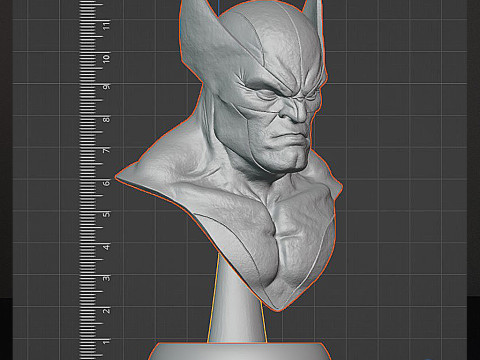Click the ruler label 11
The height and width of the screenshot is (360, 480).
pos(106,25)
